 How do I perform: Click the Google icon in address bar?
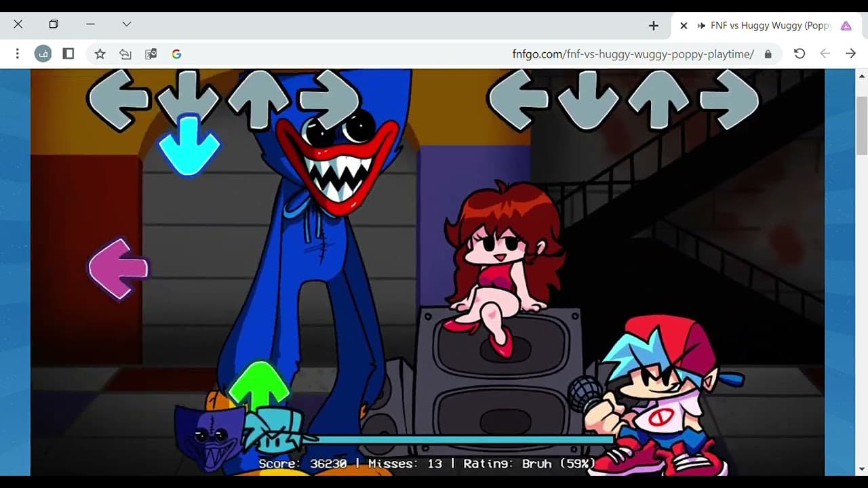click(176, 54)
